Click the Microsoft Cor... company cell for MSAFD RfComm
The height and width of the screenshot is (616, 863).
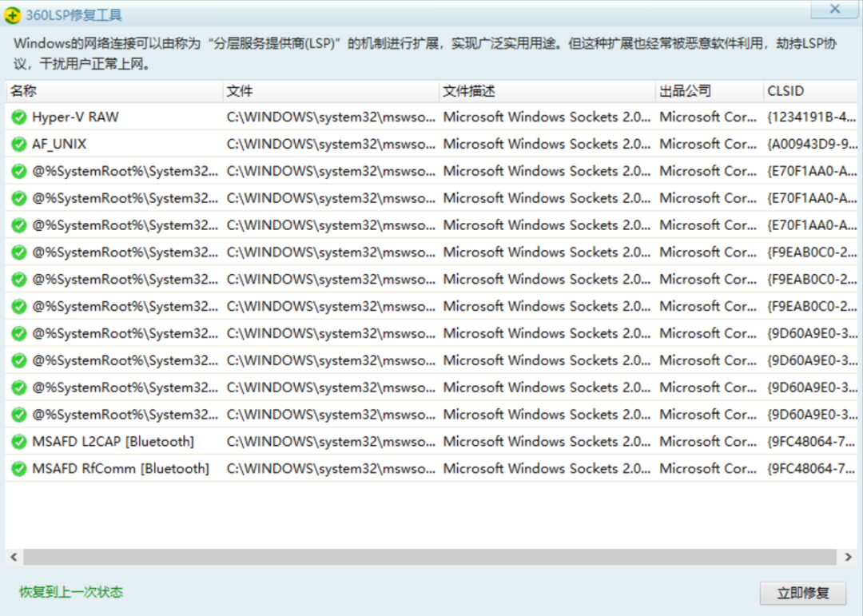pos(708,469)
